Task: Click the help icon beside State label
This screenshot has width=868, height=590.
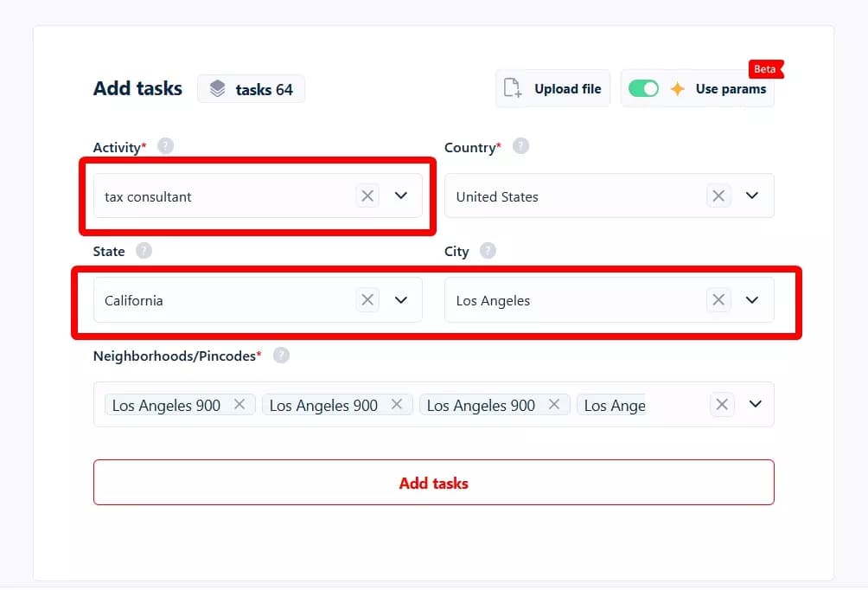Action: click(144, 251)
